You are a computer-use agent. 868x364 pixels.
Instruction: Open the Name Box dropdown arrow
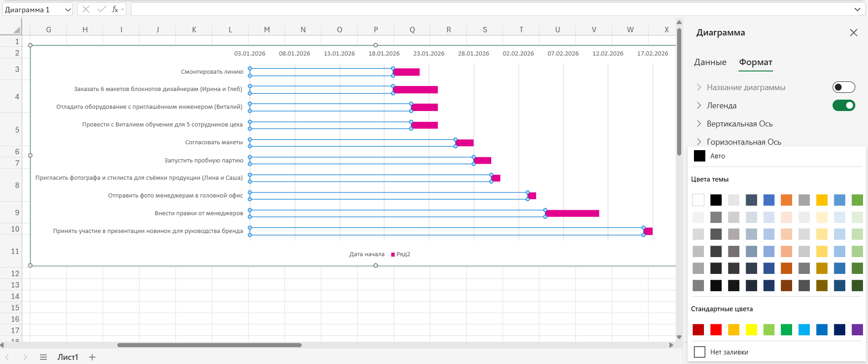point(68,10)
